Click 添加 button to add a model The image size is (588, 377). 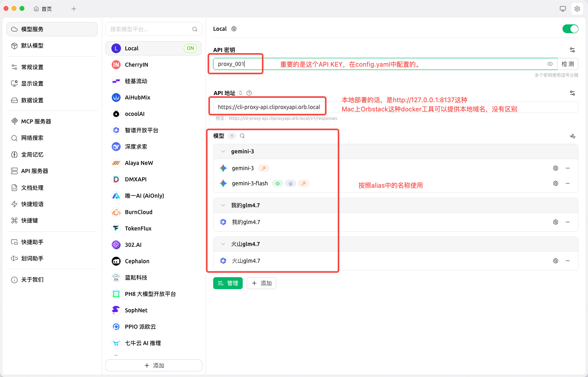261,283
